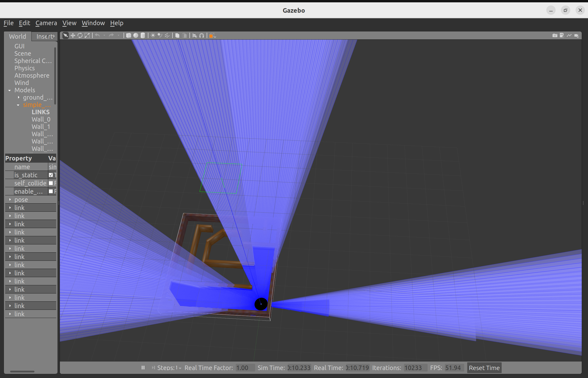
Task: Uncheck the is_static checkbox
Action: 51,175
